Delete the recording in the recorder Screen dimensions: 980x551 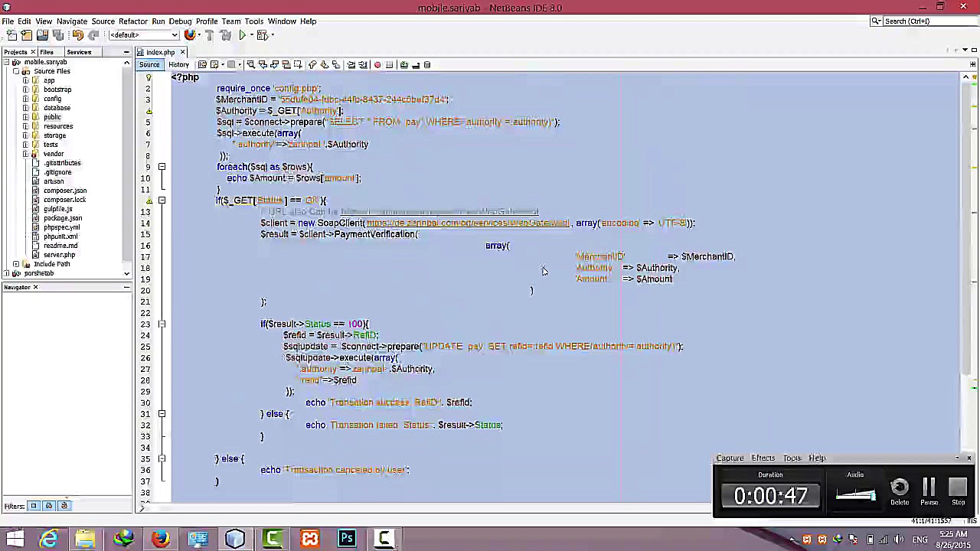(x=900, y=491)
